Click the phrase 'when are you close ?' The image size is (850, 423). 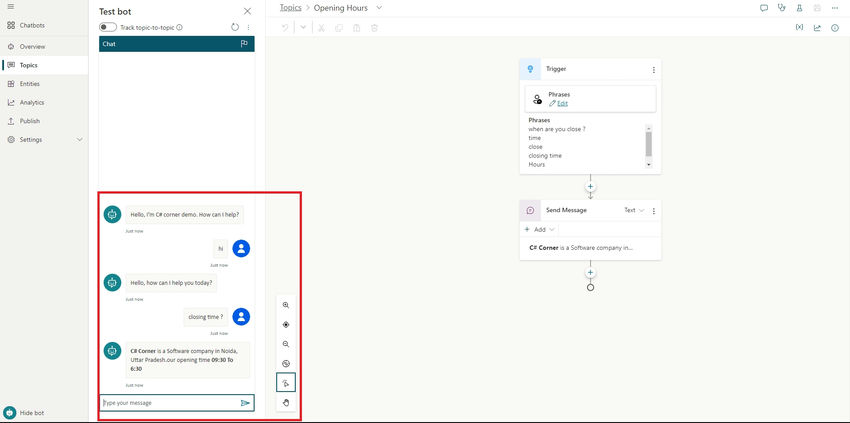(x=557, y=129)
